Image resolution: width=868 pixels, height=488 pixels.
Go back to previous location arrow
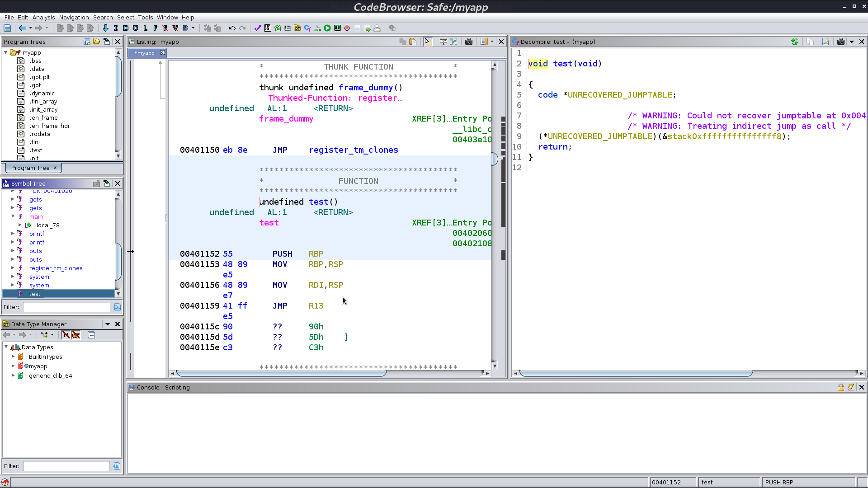[22, 28]
